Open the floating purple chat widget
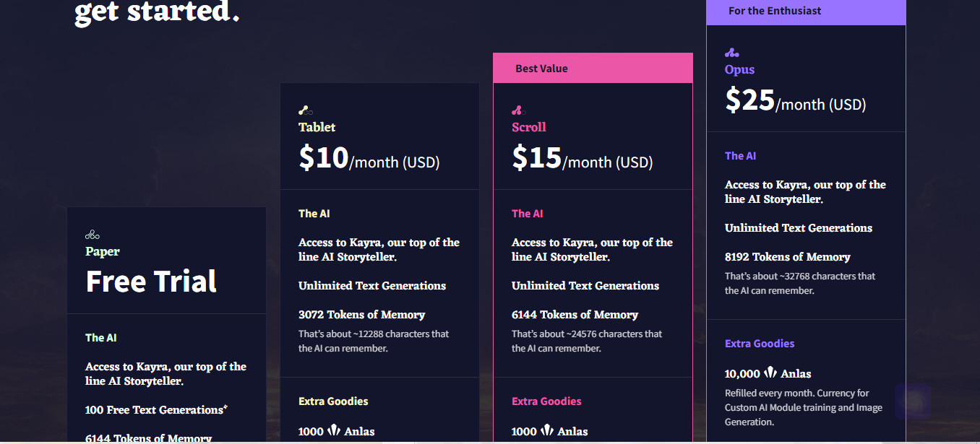Image resolution: width=980 pixels, height=444 pixels. (913, 401)
